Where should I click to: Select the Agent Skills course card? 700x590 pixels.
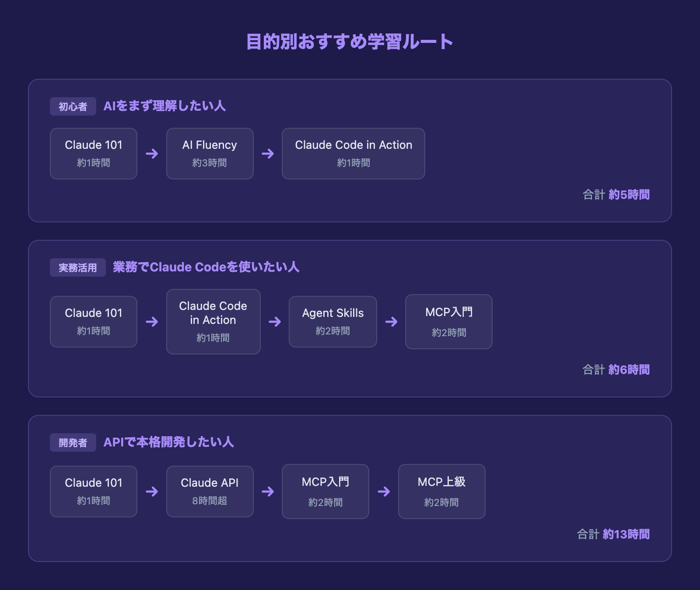tap(332, 322)
